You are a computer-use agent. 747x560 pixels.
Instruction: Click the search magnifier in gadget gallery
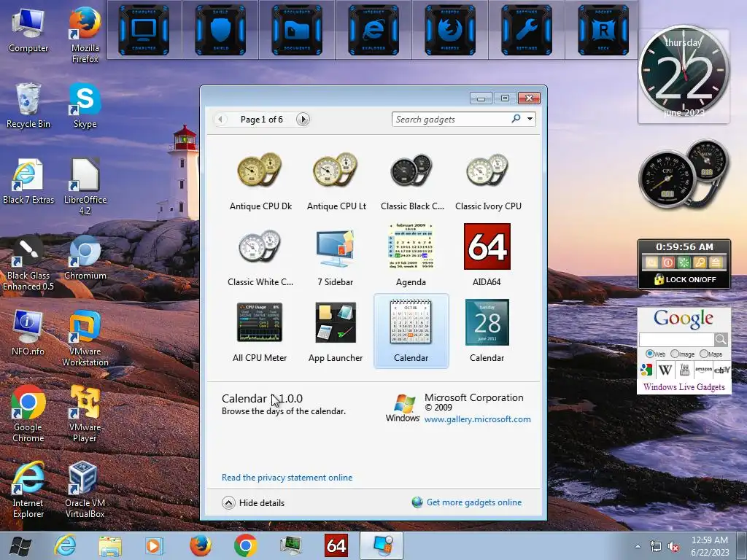516,119
